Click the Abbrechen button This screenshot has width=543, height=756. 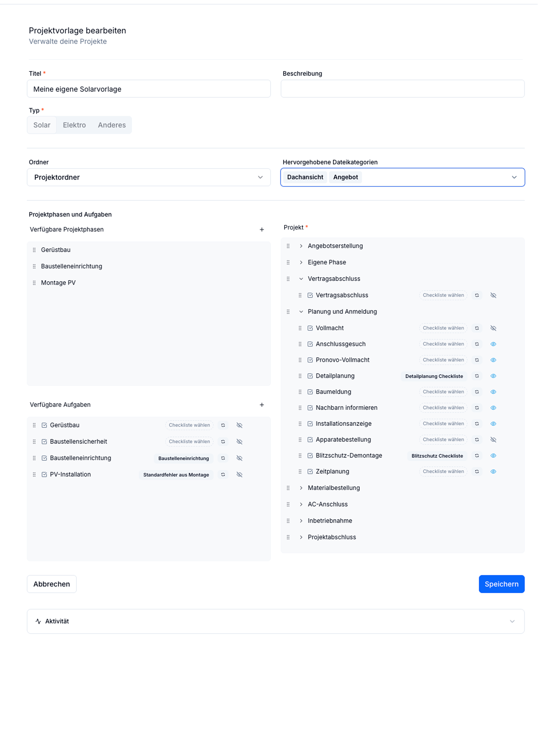tap(52, 584)
